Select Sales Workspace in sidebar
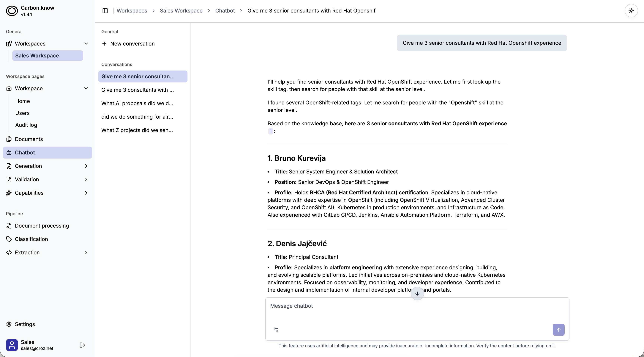 tap(48, 56)
